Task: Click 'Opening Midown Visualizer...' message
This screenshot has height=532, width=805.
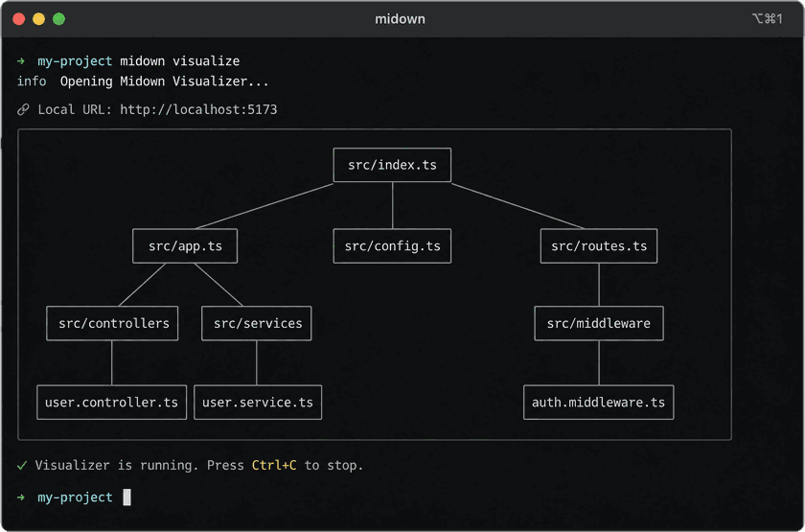Action: coord(164,81)
